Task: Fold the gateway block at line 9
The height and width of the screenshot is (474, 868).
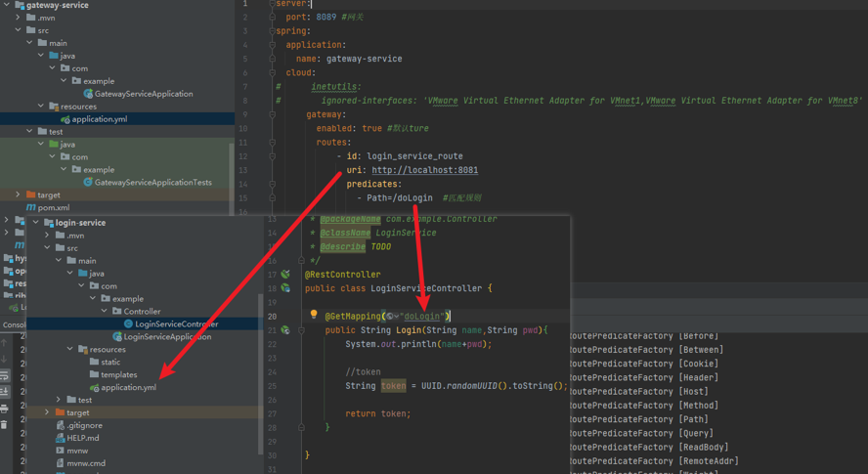Action: coord(272,114)
